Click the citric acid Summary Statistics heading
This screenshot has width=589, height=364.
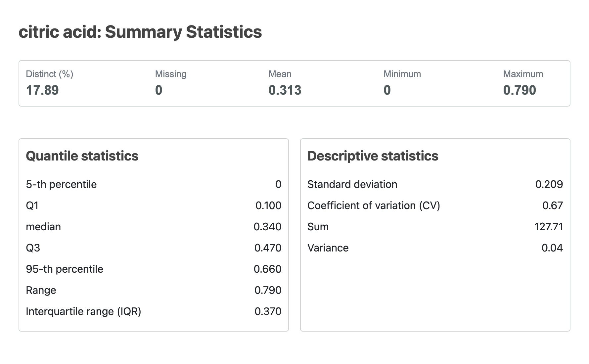140,32
